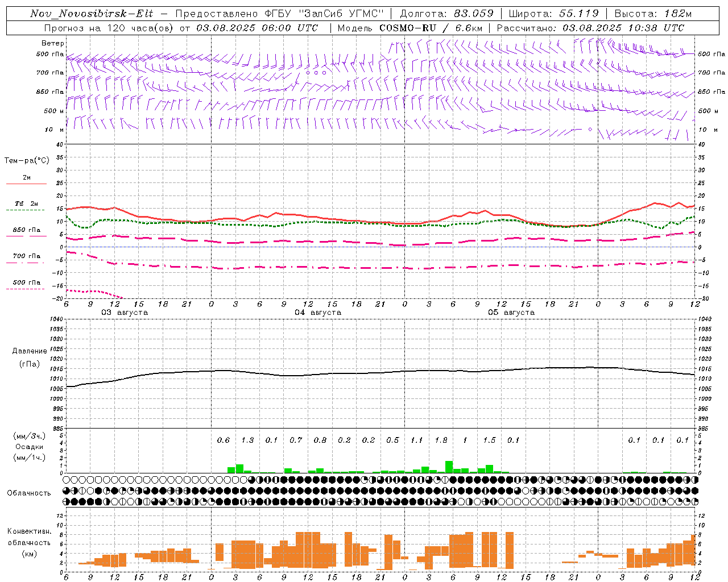Click the provider text "ЗапСиб УГМС"

341,14
